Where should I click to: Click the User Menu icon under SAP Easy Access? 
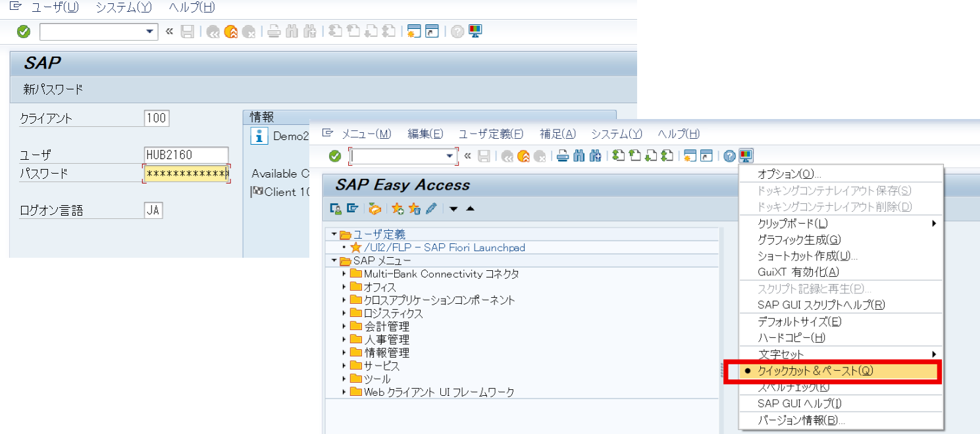[336, 208]
